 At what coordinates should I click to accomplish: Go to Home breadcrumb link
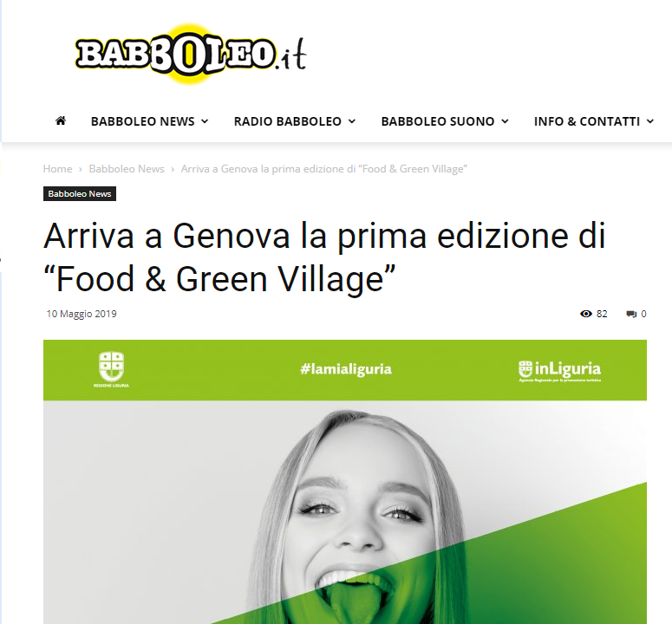pyautogui.click(x=57, y=169)
